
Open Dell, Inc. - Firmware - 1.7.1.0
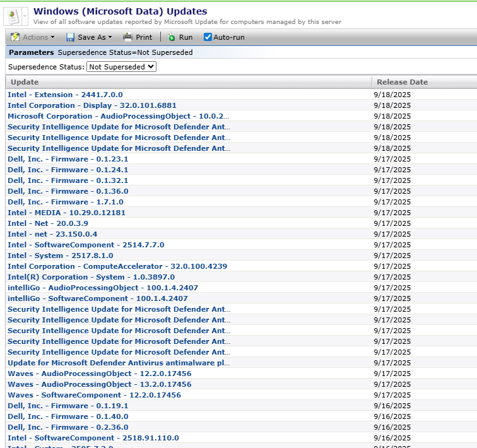66,202
